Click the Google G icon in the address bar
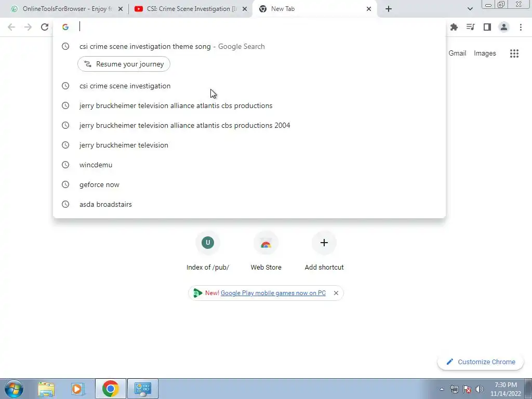This screenshot has width=532, height=399. click(x=65, y=27)
